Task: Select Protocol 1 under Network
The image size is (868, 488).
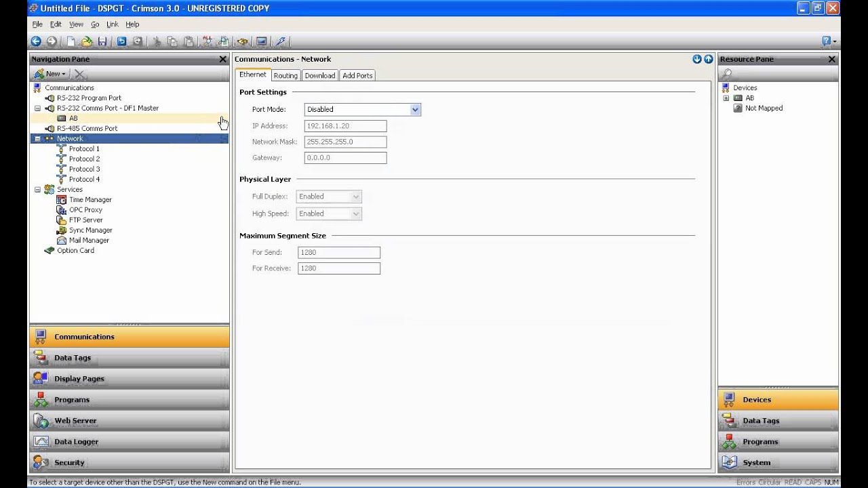Action: click(x=84, y=149)
